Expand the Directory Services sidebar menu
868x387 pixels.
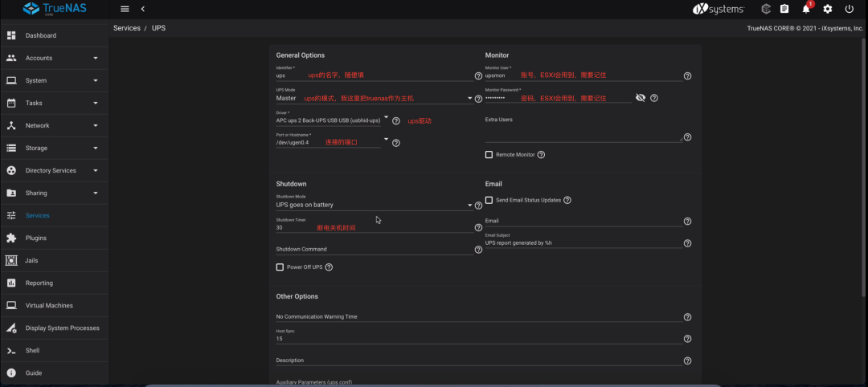pyautogui.click(x=55, y=170)
